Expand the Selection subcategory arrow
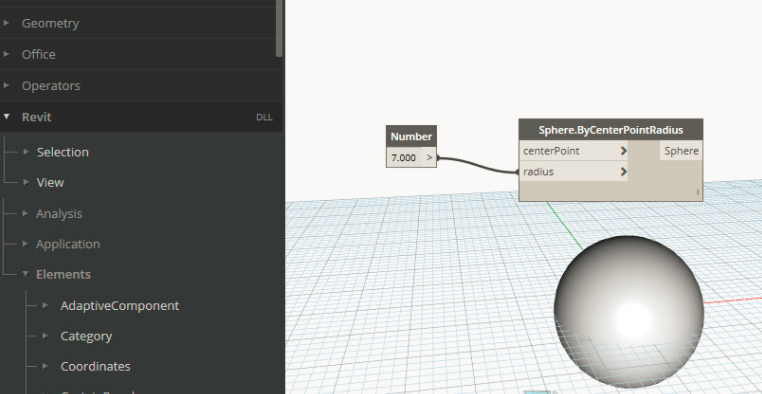The width and height of the screenshot is (762, 394). [x=26, y=152]
